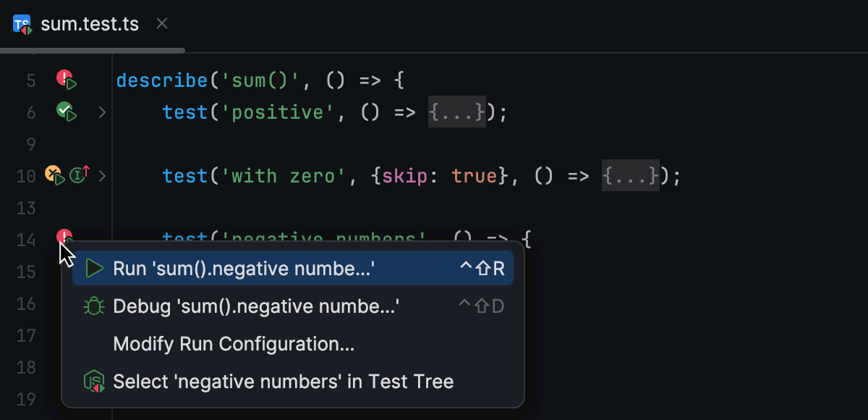This screenshot has height=420, width=868.
Task: Click the Node.js test tree icon in the popup
Action: [94, 382]
